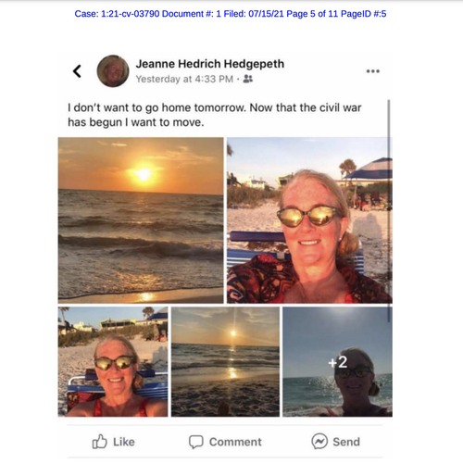Click the thumbs-up Like icon
This screenshot has width=463, height=476.
pyautogui.click(x=99, y=442)
